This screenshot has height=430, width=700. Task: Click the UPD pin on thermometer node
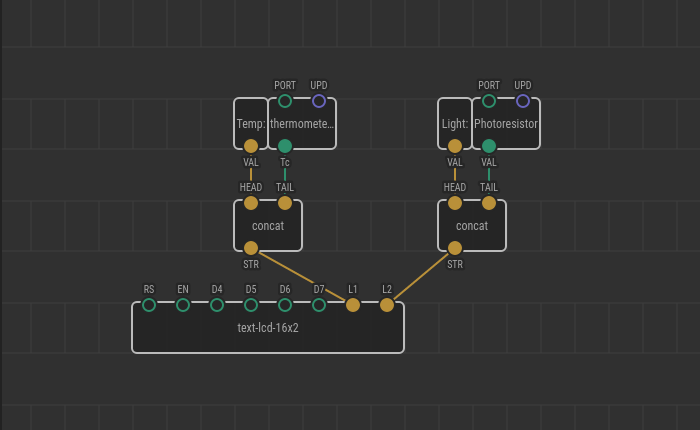(319, 101)
